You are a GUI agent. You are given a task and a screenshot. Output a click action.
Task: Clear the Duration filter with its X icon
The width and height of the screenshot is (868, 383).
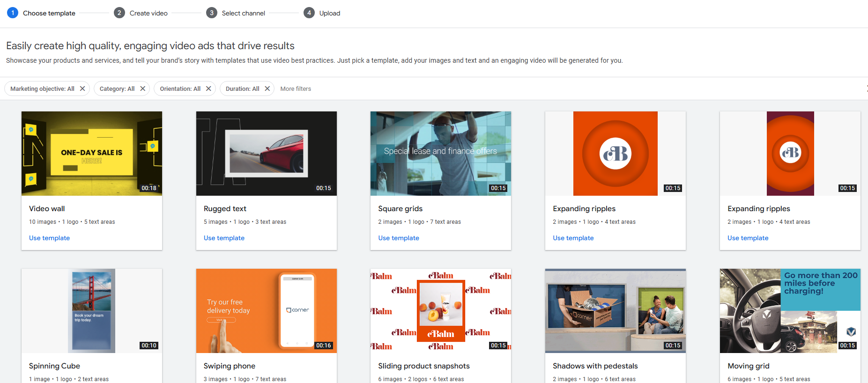coord(267,88)
